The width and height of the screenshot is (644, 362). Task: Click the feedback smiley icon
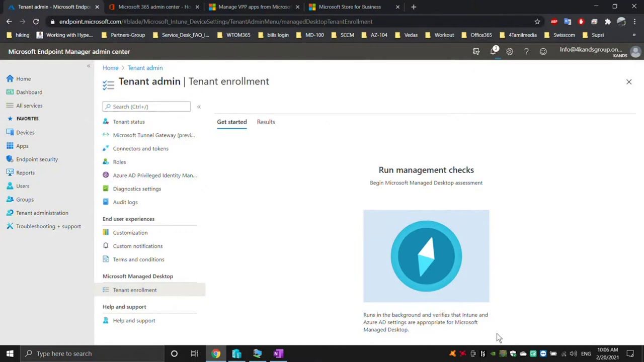click(543, 51)
